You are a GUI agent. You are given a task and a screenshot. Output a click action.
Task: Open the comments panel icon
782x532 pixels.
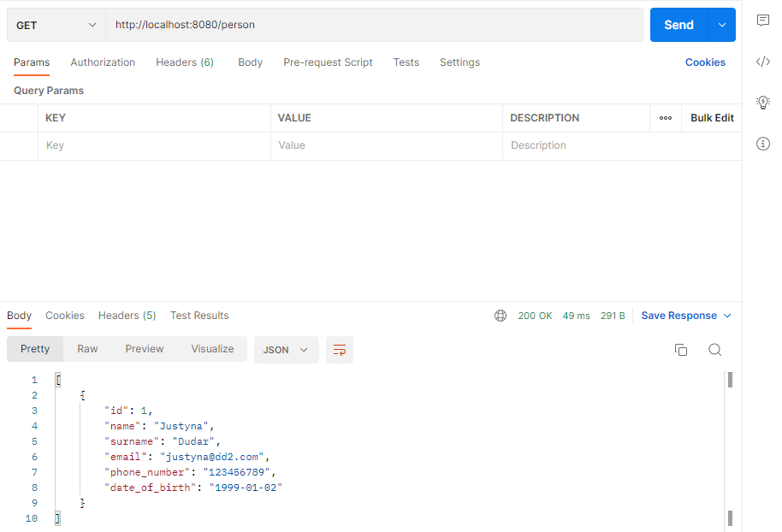point(762,21)
